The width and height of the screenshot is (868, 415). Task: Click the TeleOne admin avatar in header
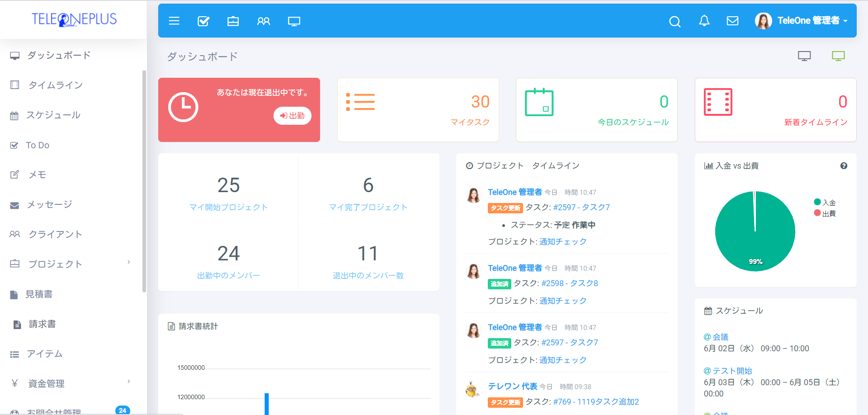click(x=763, y=21)
